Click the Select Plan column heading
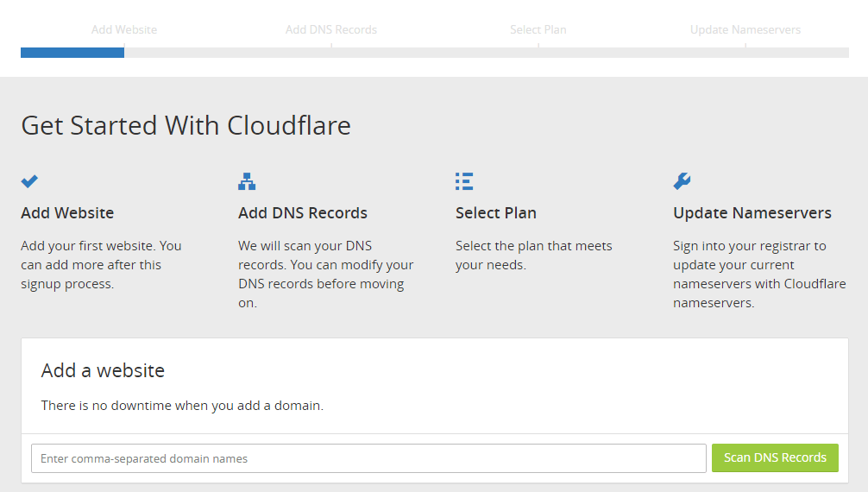This screenshot has width=868, height=492. pyautogui.click(x=496, y=212)
